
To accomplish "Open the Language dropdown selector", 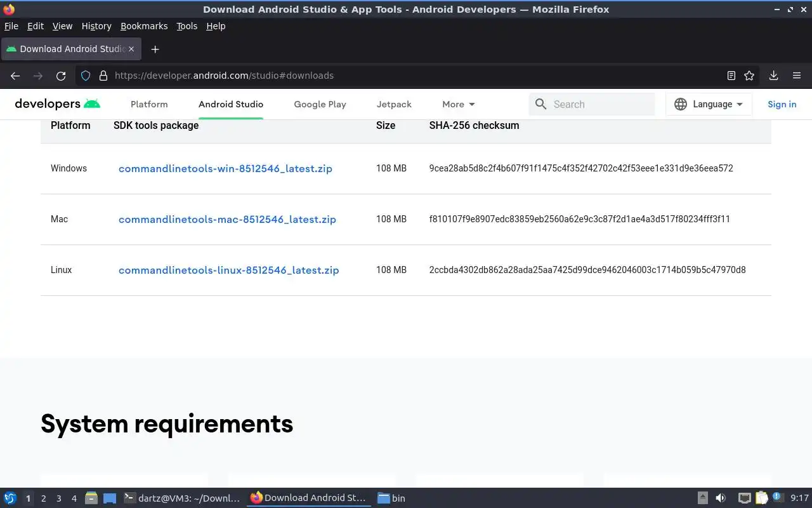I will (709, 104).
